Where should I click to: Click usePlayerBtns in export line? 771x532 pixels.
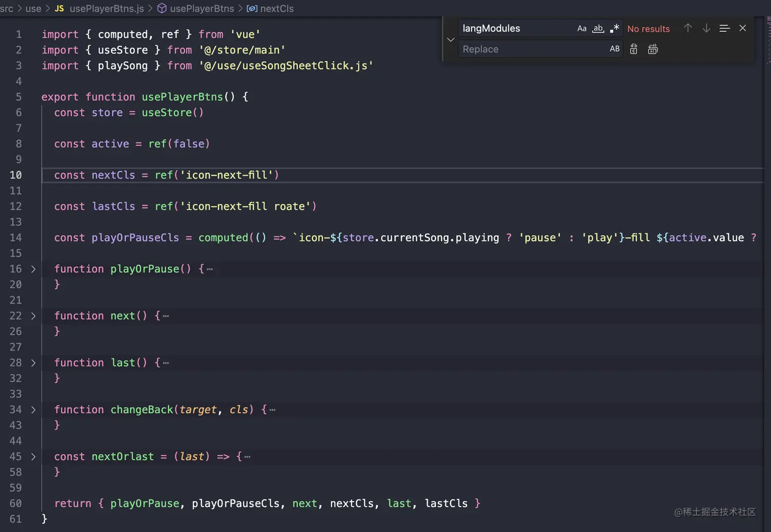click(182, 97)
